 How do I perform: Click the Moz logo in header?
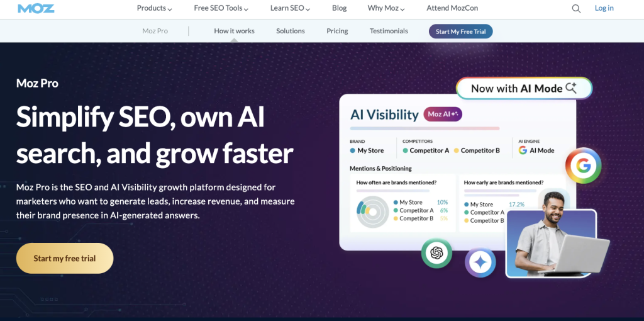pyautogui.click(x=36, y=8)
